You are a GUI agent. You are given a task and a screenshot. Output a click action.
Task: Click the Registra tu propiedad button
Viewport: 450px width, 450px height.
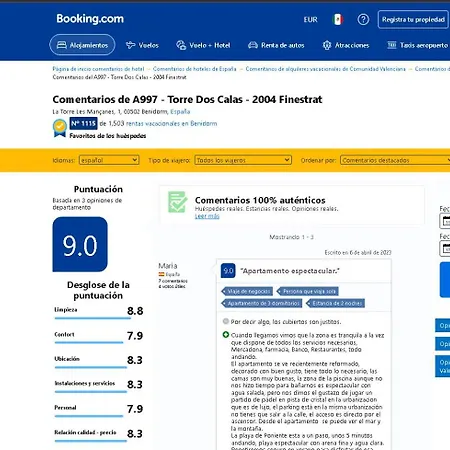click(413, 19)
